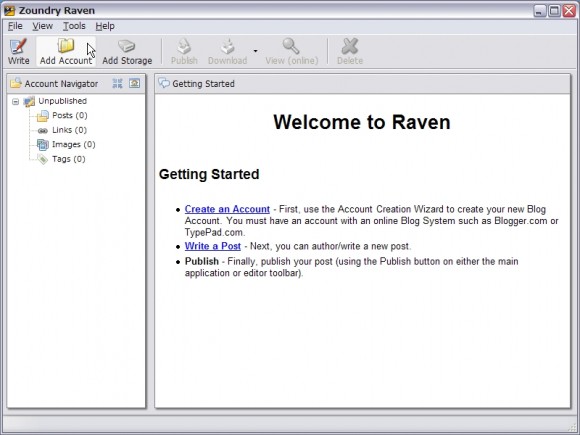This screenshot has width=580, height=435.
Task: Open the Tools menu
Action: 74,26
